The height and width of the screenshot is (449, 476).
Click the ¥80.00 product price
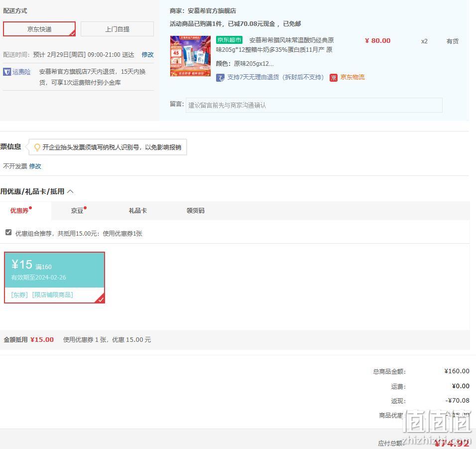pos(377,41)
